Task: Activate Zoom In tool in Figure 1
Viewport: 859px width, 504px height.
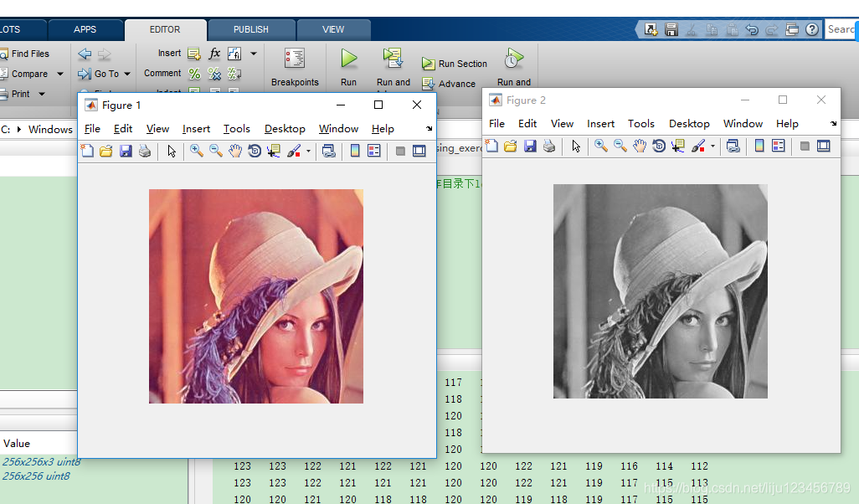Action: pos(197,151)
